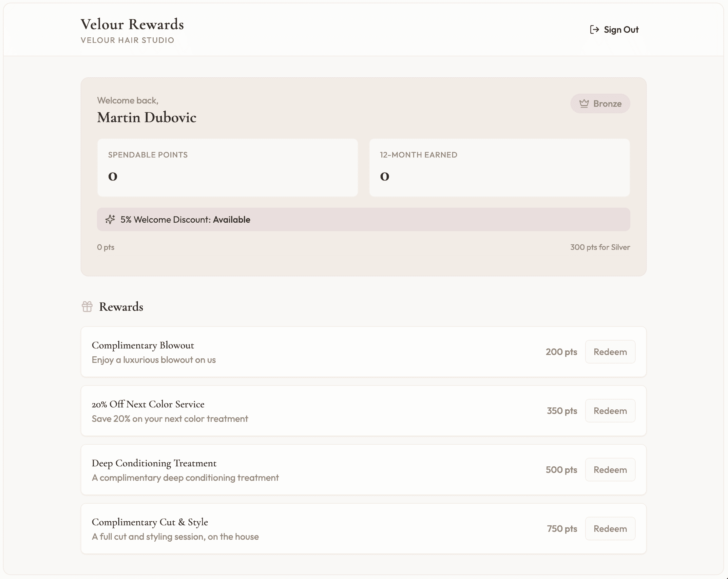Click the 5% Welcome Discount banner
728x579 pixels.
point(363,219)
